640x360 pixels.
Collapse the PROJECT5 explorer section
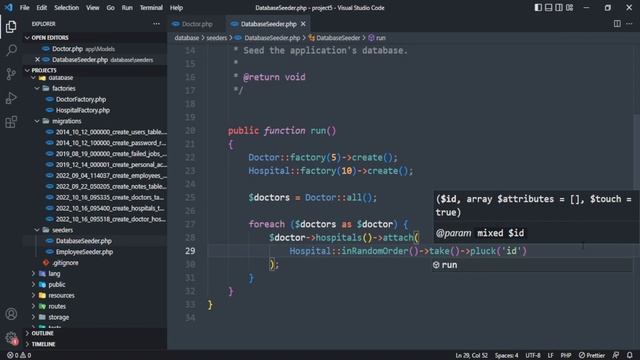[95, 70]
